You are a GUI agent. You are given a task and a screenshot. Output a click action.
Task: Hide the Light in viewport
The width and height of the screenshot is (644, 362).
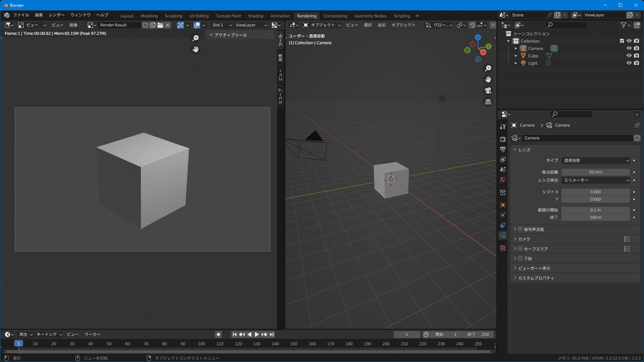pos(629,63)
